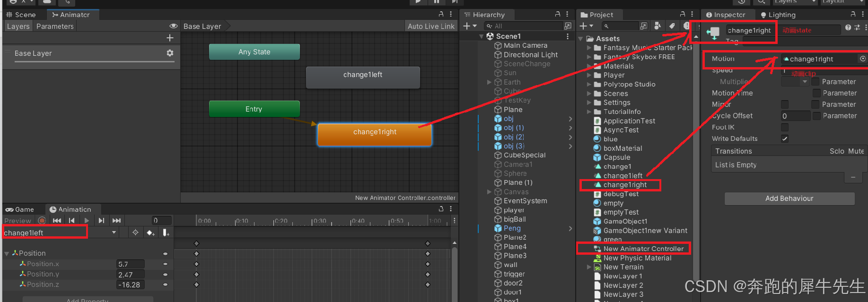Open the Inspector help reference icon
The width and height of the screenshot is (868, 302).
tap(848, 28)
